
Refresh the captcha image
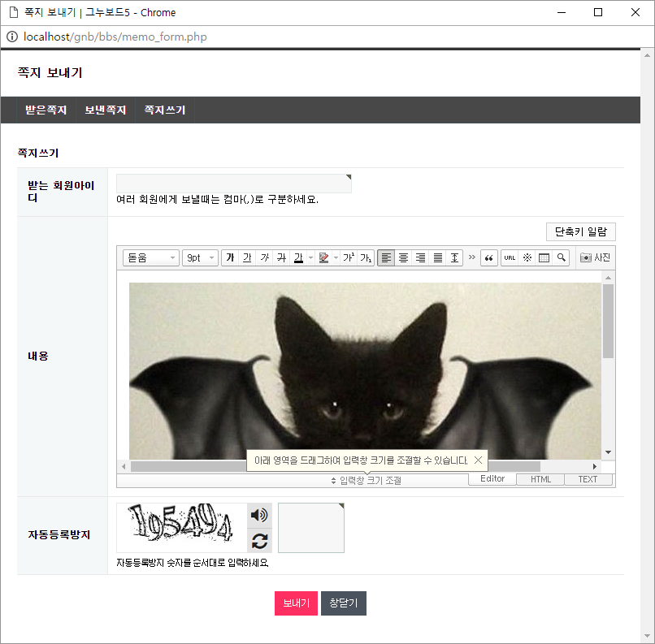(259, 541)
